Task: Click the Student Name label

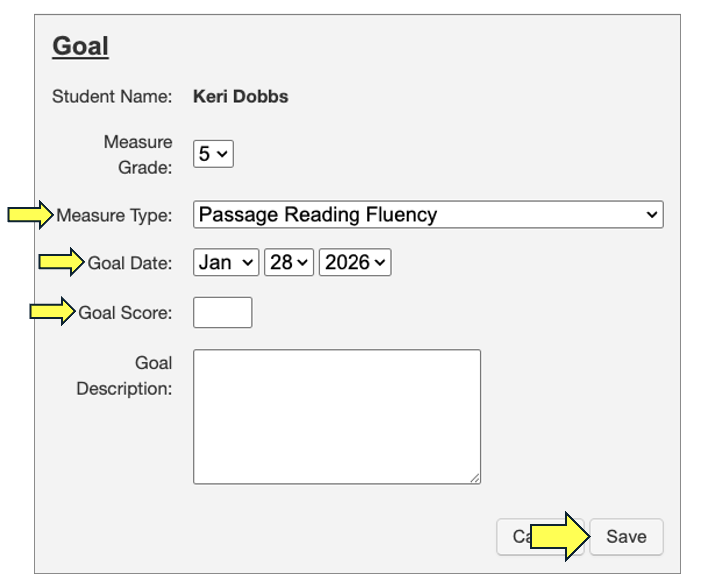Action: [112, 96]
